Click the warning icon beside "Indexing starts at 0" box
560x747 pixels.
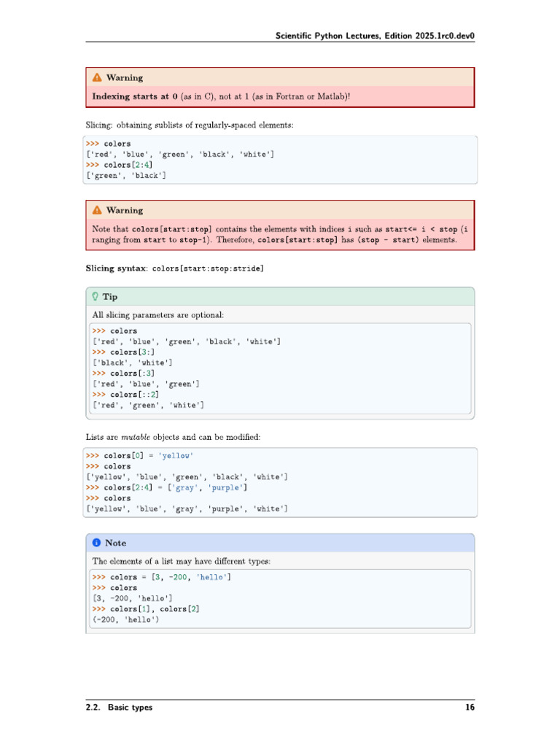[97, 77]
